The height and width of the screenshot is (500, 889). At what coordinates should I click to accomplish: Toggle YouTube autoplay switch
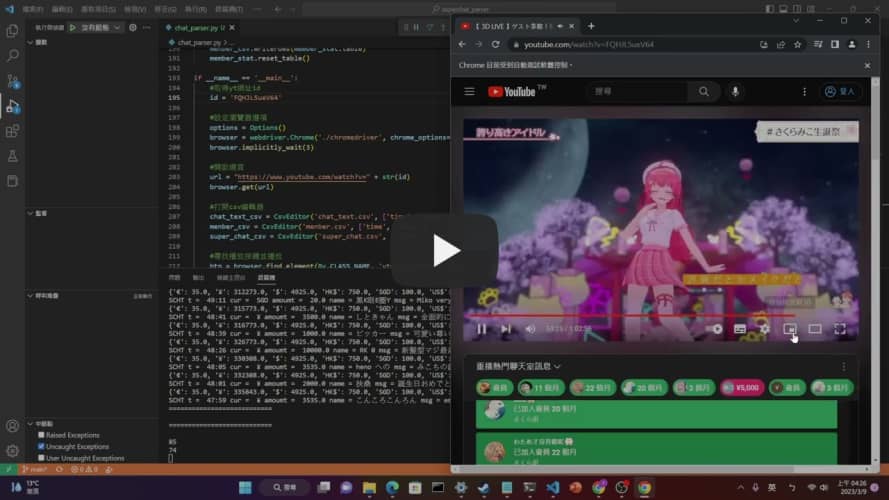[714, 329]
